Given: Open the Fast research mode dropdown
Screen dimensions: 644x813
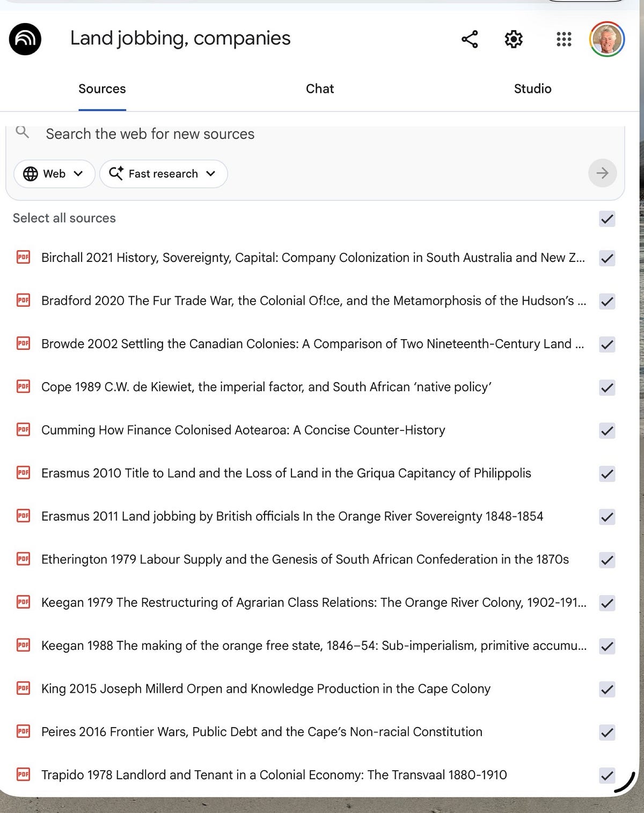Looking at the screenshot, I should (x=163, y=173).
